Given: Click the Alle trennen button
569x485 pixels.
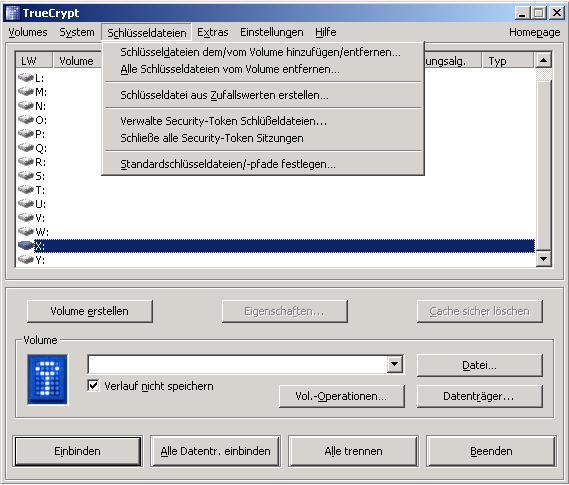Looking at the screenshot, I should click(x=353, y=451).
